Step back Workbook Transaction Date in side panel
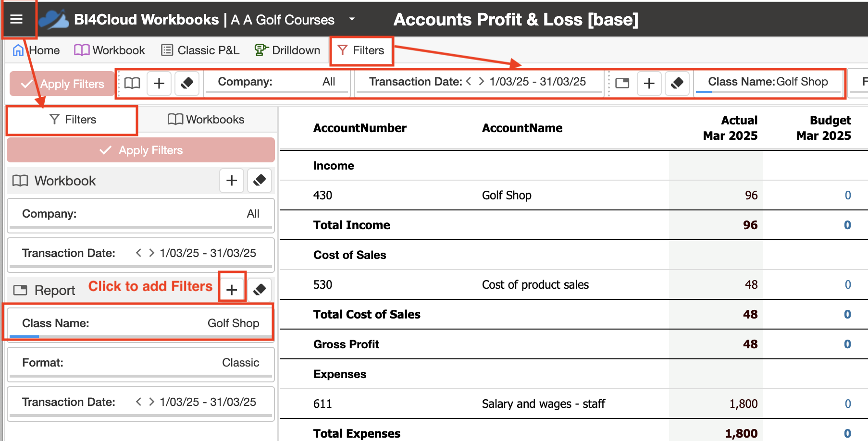The width and height of the screenshot is (868, 441). 138,253
